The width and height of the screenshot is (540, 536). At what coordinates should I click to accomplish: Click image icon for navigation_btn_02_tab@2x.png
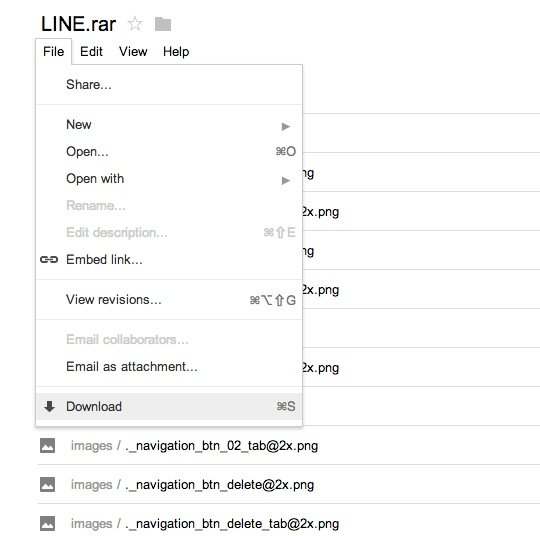pyautogui.click(x=47, y=445)
